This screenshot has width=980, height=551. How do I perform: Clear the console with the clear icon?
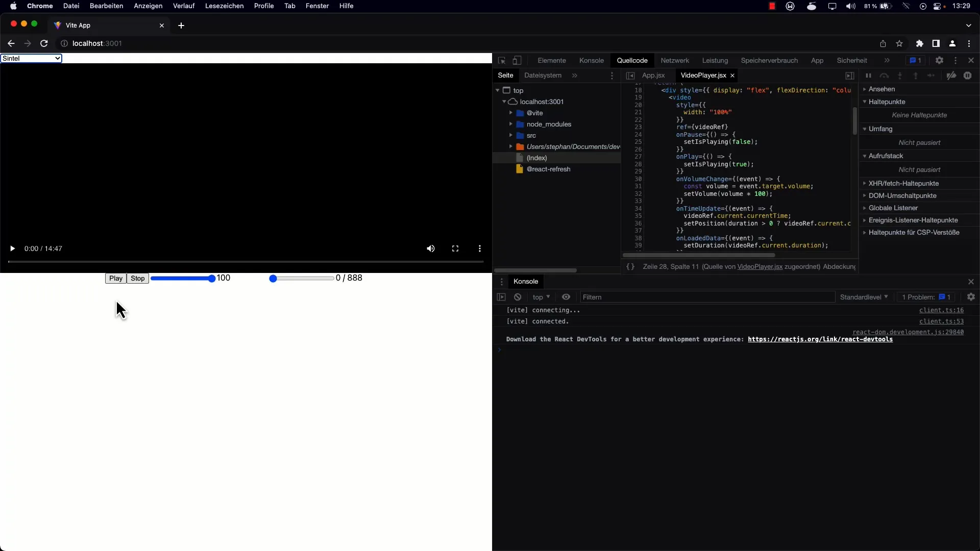point(518,297)
